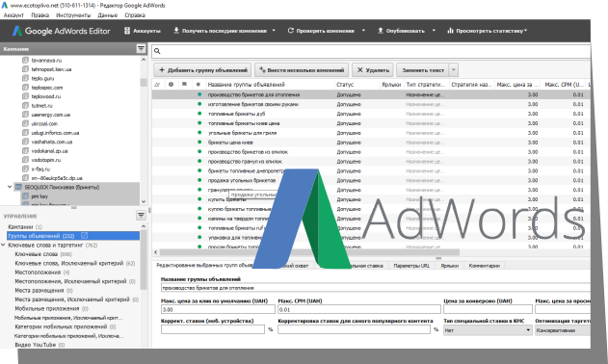Screen dimensions: 608x364
Task: Click campaign icon beside teplo.guru
Action: point(25,78)
